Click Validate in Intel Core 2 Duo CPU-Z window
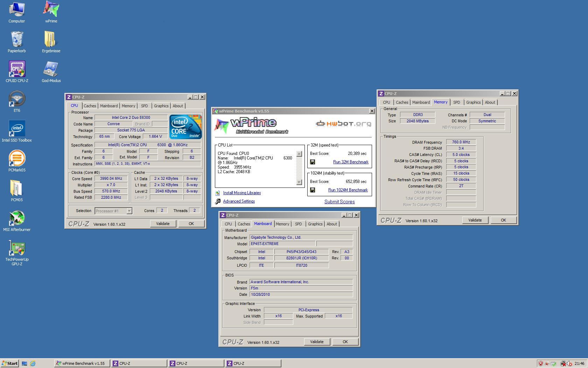588x368 pixels. click(163, 224)
